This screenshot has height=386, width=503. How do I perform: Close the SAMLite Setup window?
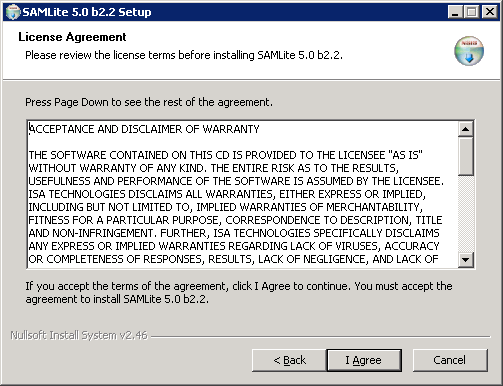pyautogui.click(x=490, y=12)
